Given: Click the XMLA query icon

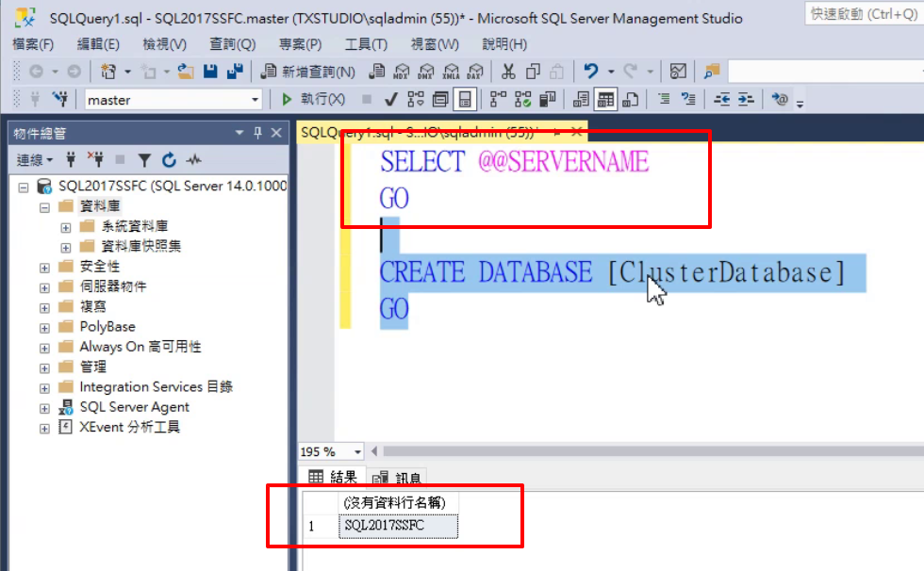Looking at the screenshot, I should 451,72.
